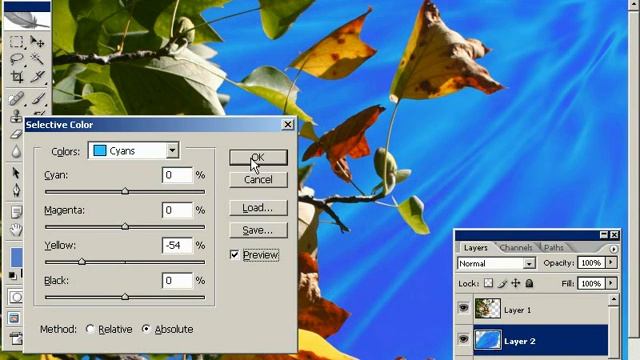Viewport: 640px width, 360px height.
Task: Switch to the Channels tab
Action: click(x=516, y=248)
